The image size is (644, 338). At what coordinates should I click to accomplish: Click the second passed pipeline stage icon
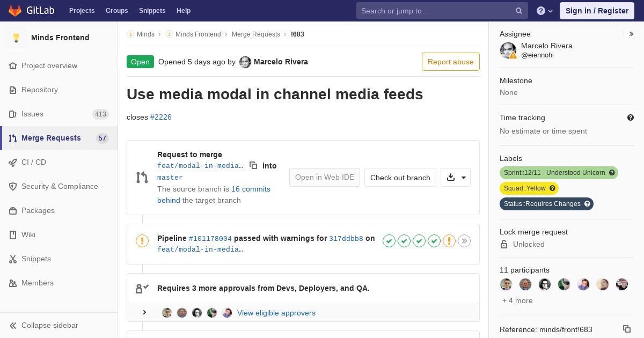point(404,241)
